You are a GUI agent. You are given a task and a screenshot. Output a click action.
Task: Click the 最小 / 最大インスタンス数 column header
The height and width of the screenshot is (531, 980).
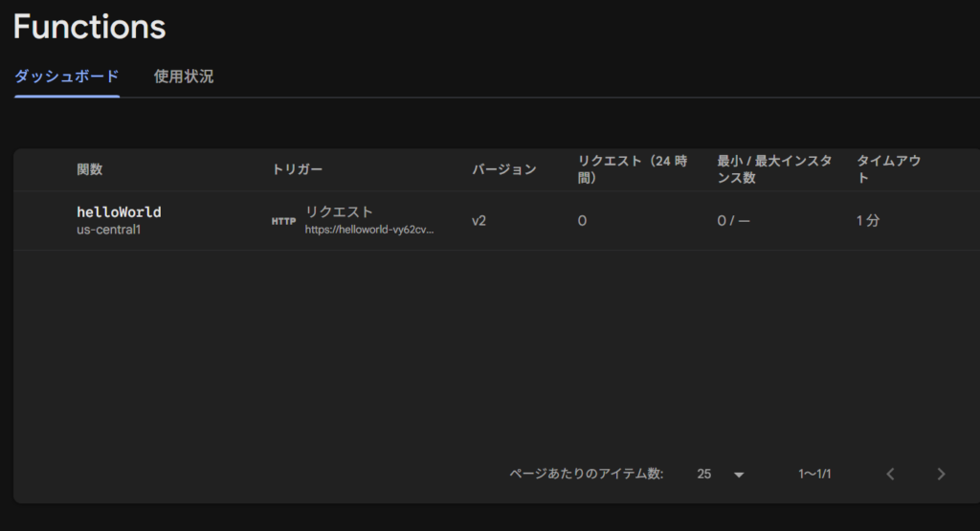[x=773, y=169]
